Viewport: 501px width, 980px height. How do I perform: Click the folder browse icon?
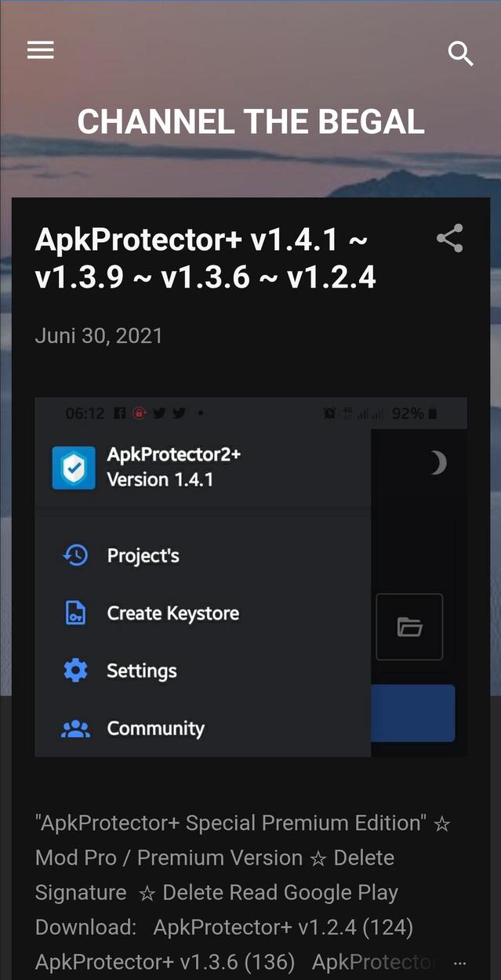(x=409, y=627)
